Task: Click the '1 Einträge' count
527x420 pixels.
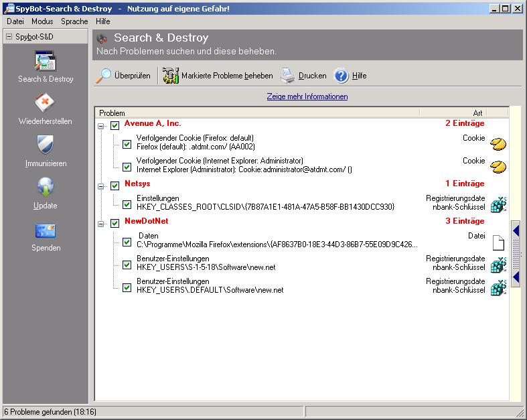Action: pyautogui.click(x=465, y=184)
